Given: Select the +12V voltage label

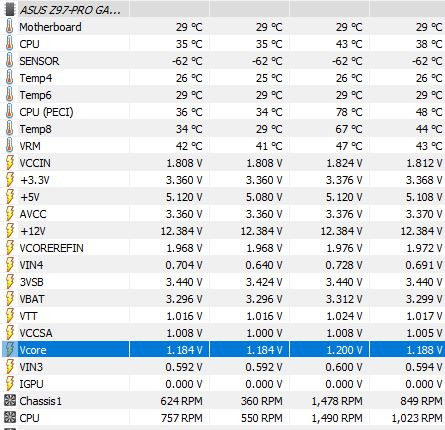Looking at the screenshot, I should click(x=33, y=231).
